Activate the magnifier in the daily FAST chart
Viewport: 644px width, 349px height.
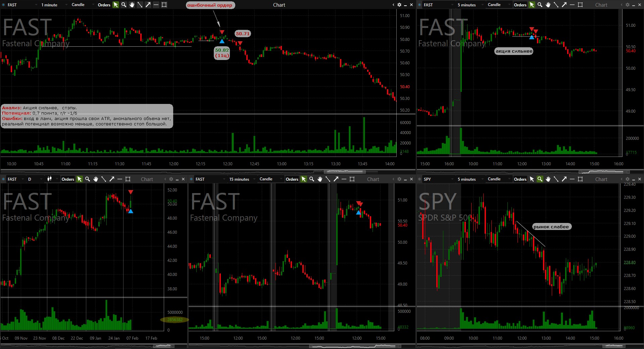(88, 179)
